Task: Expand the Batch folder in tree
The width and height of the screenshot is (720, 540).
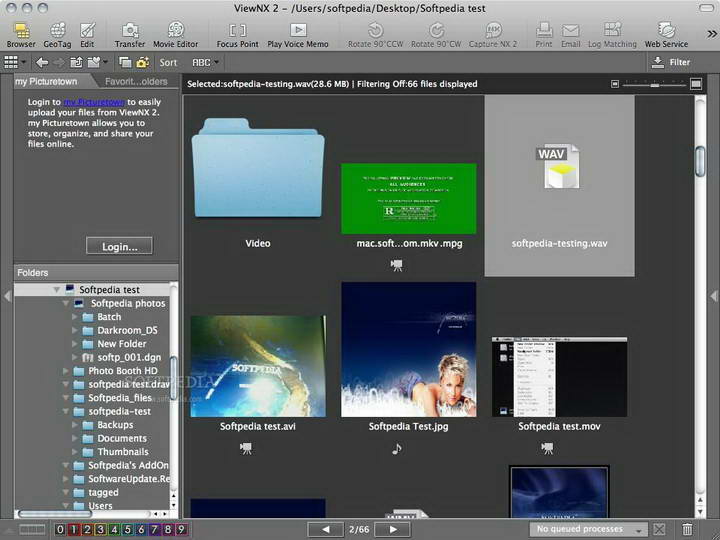Action: (75, 317)
